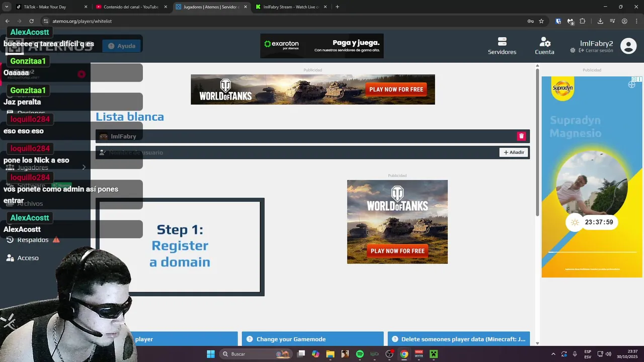
Task: Click the microphone tray icon
Action: 575,354
